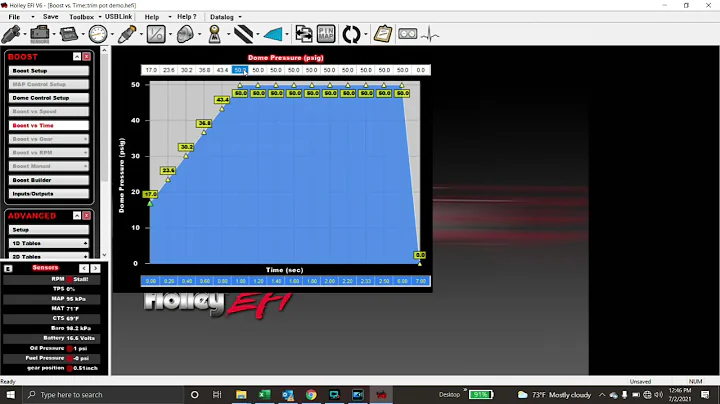720x404 pixels.
Task: Click the green 17.0 graph point marker
Action: click(x=150, y=203)
